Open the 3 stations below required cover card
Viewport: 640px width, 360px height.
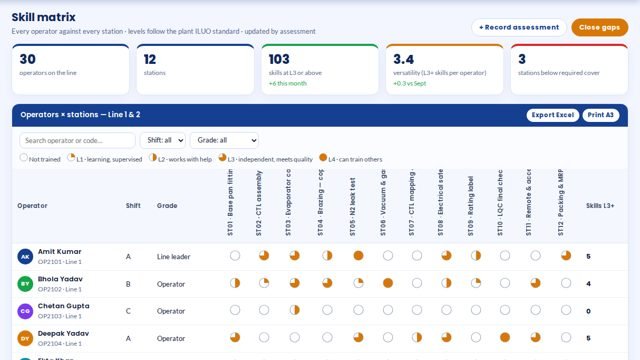coord(569,69)
